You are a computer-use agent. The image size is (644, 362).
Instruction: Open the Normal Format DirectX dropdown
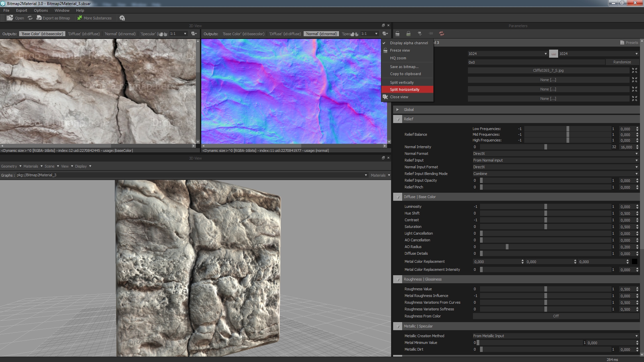[x=555, y=154]
